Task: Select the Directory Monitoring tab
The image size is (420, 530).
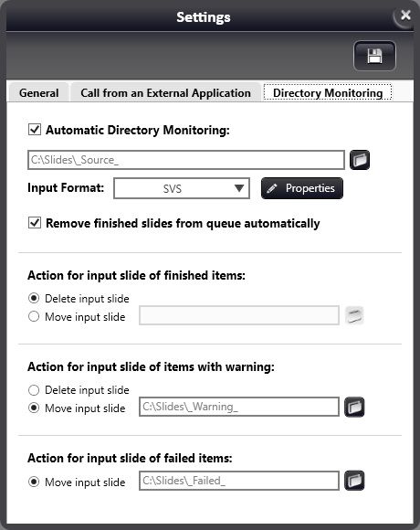Action: tap(328, 92)
